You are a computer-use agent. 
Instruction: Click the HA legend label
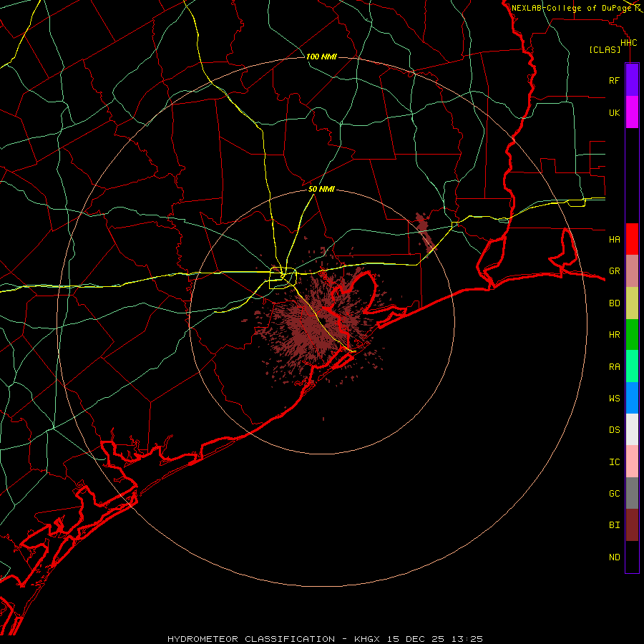tap(614, 240)
